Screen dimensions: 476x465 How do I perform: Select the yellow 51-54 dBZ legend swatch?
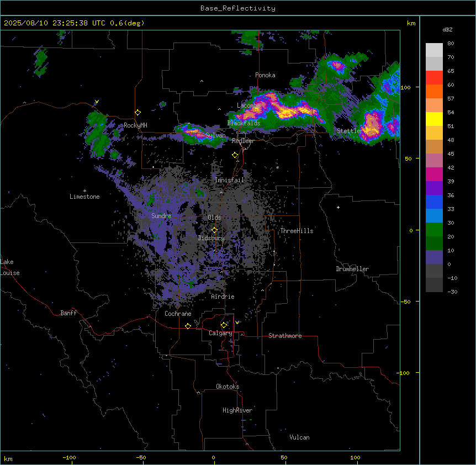[x=434, y=119]
